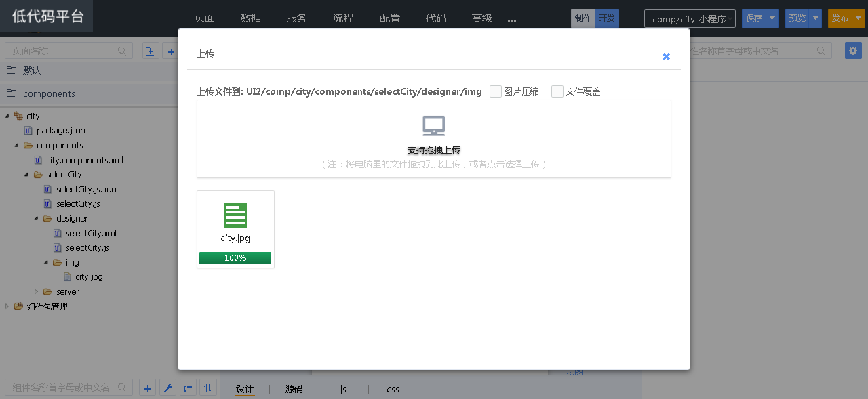Click the wrench icon in bottom toolbar
The width and height of the screenshot is (868, 399).
pyautogui.click(x=168, y=387)
